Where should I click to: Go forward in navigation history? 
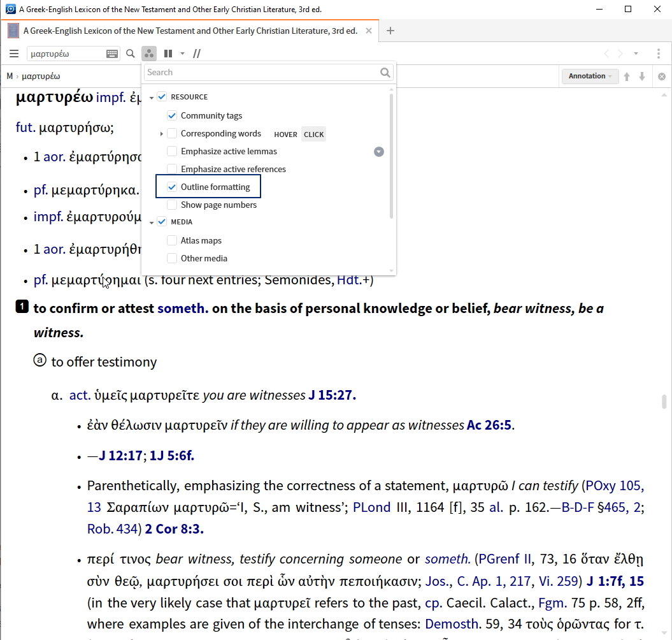(x=620, y=54)
